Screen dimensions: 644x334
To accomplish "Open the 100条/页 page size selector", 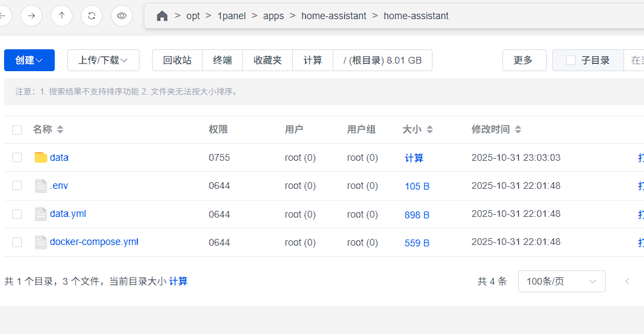I will click(x=561, y=281).
